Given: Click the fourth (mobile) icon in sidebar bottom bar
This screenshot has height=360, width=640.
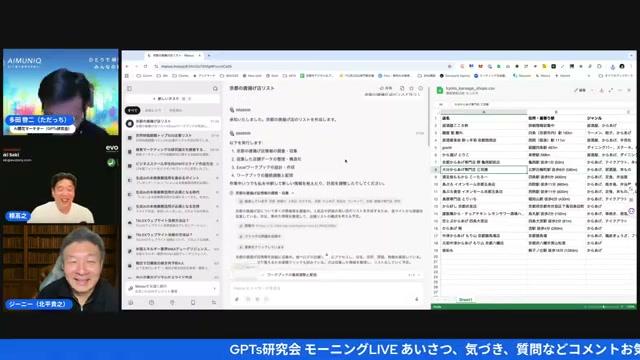Looking at the screenshot, I should pyautogui.click(x=193, y=302).
